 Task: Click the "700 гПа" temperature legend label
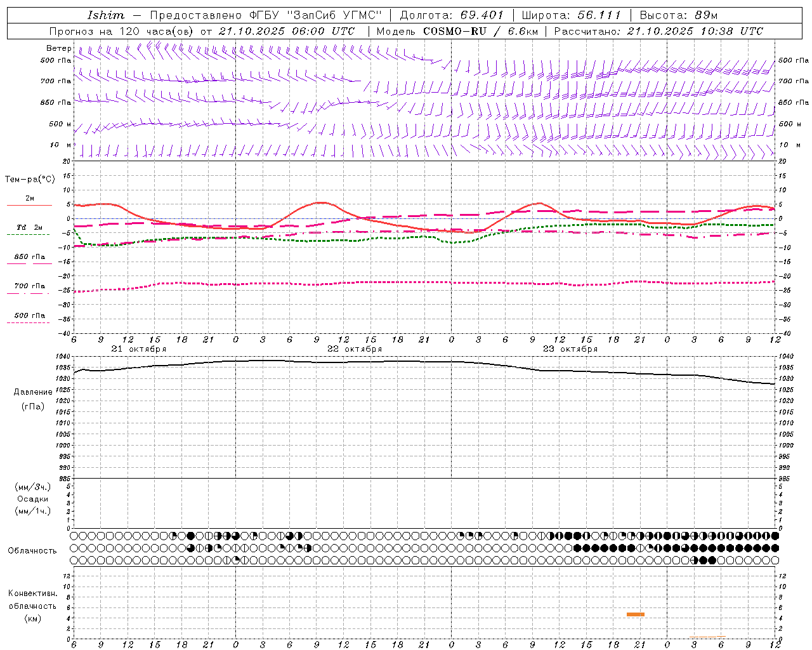[x=30, y=286]
